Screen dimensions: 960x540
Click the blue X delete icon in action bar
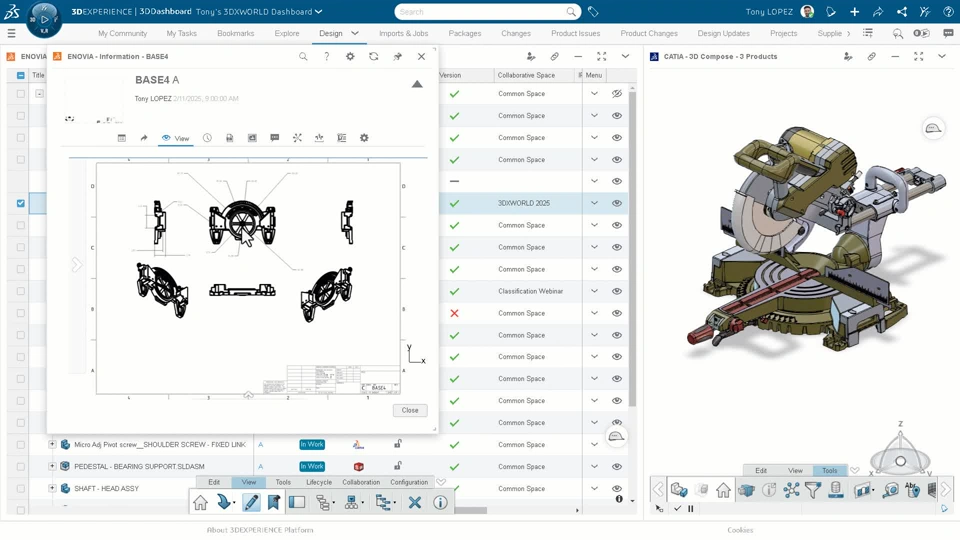point(414,503)
